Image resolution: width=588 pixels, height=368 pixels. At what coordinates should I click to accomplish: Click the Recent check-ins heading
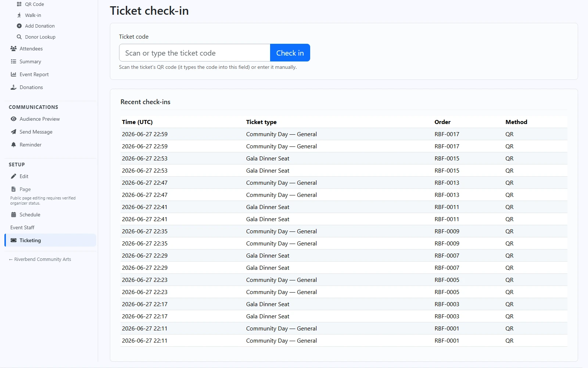coord(146,102)
